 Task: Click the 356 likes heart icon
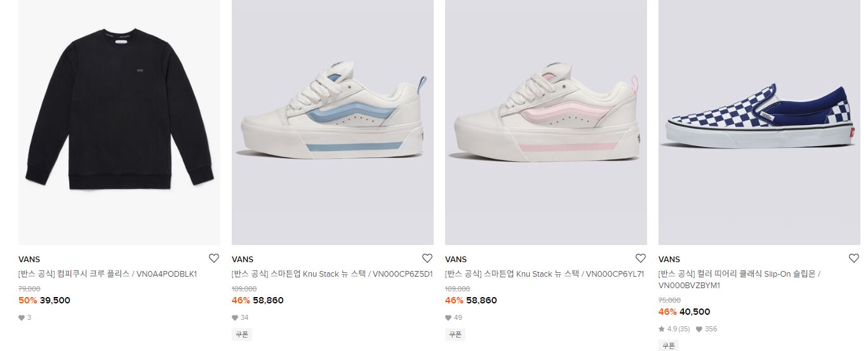(x=699, y=329)
